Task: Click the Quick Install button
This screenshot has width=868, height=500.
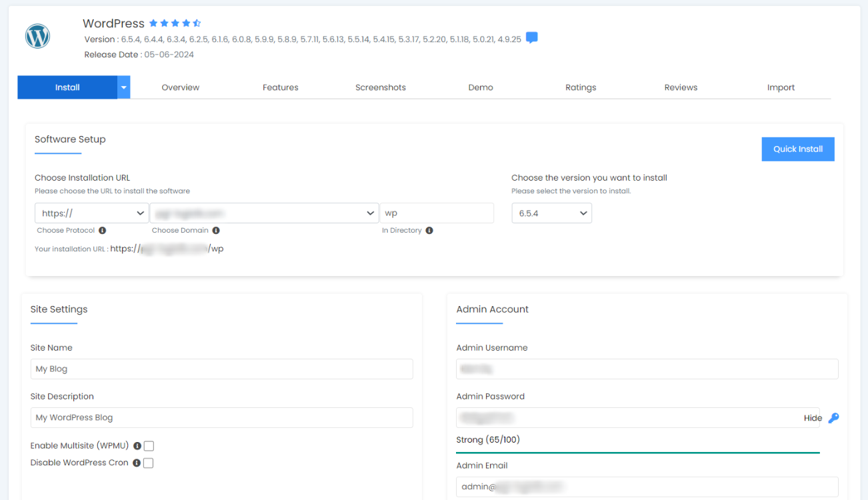Action: [798, 149]
